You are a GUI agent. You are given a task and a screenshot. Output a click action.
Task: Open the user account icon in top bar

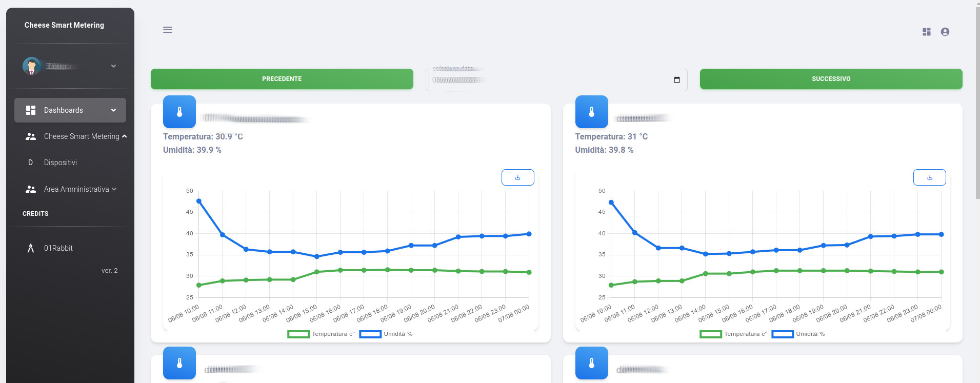click(x=945, y=32)
